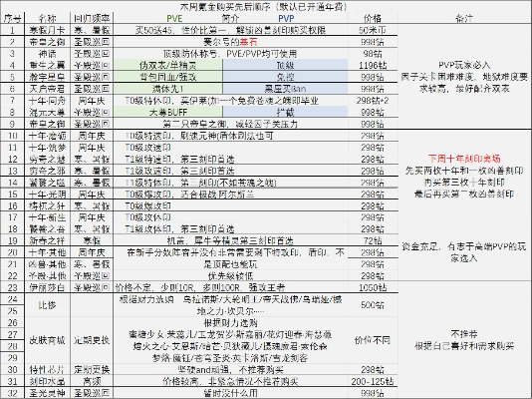This screenshot has width=532, height=399.
Task: Select 'T0级攻速印' description in row 11
Action: 147,148
